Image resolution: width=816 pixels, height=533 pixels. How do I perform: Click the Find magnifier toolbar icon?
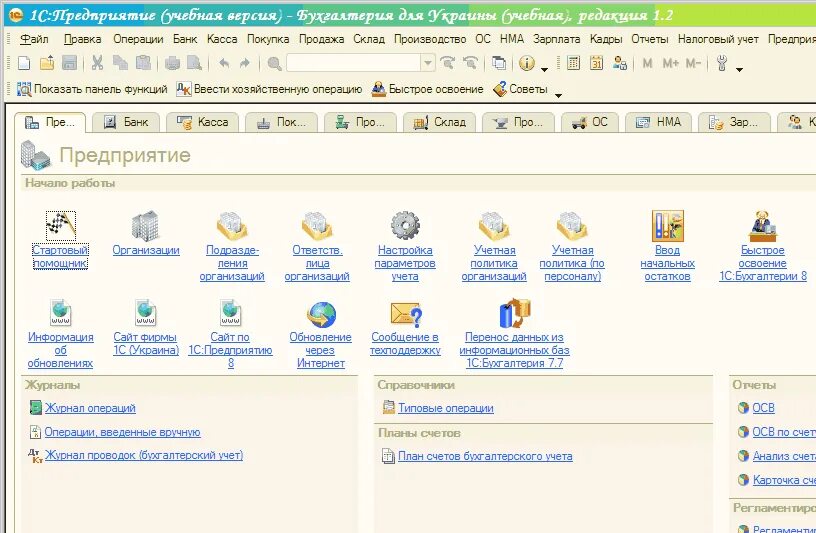(274, 64)
